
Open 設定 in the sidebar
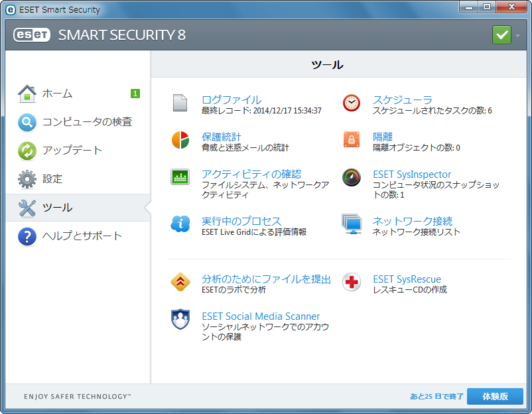coord(78,179)
